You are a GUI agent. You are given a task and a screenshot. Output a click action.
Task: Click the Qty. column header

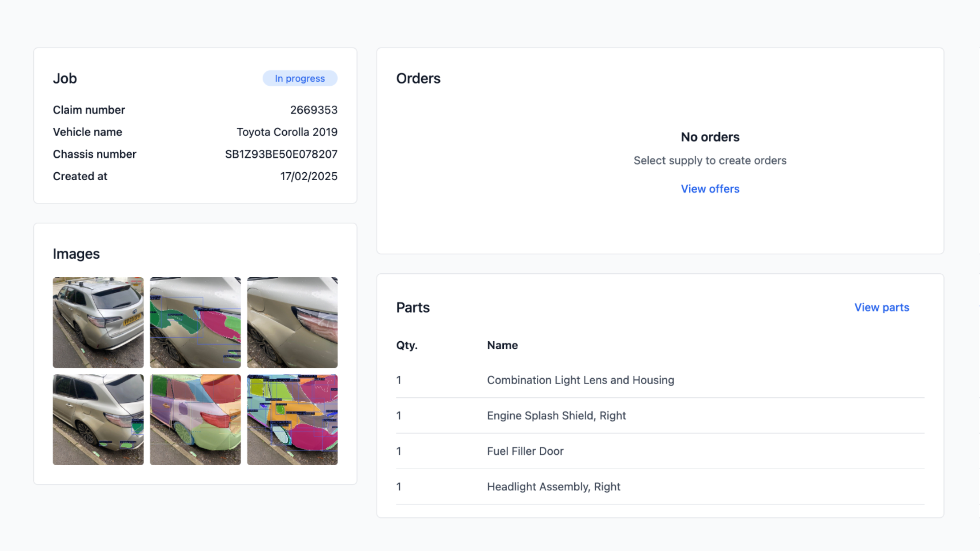click(407, 345)
